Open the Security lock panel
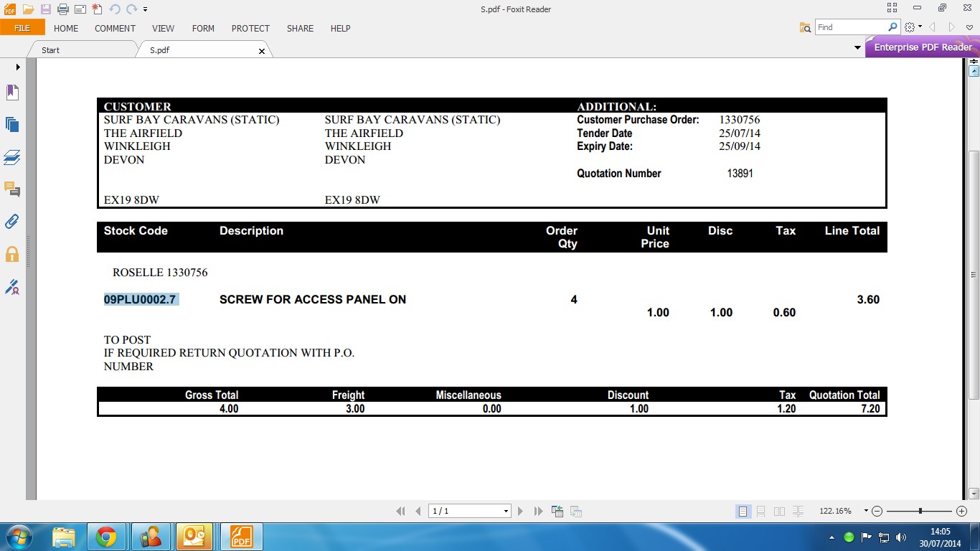The height and width of the screenshot is (551, 980). [12, 254]
